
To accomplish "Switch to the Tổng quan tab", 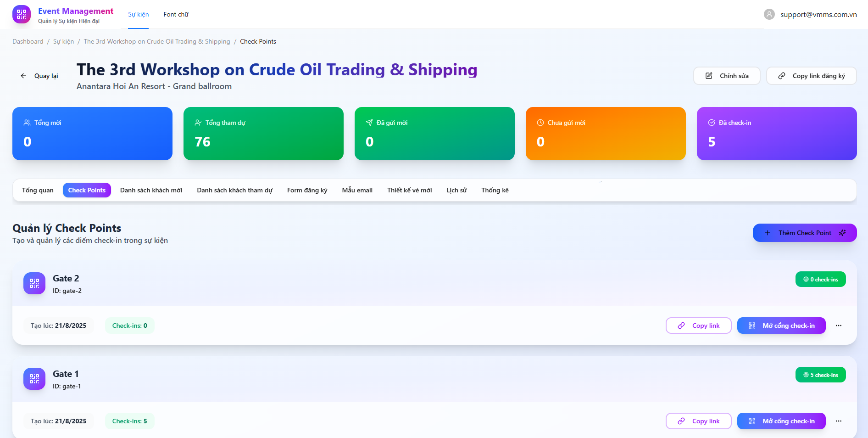I will (38, 190).
